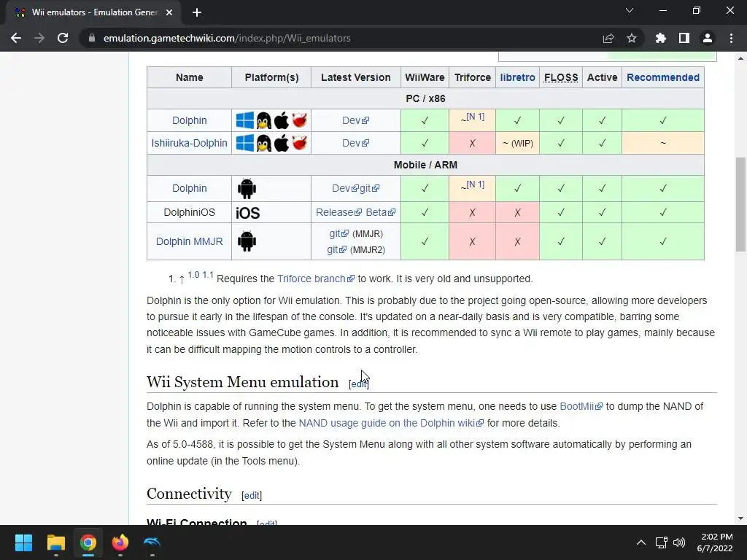
Task: Open a new tab with plus button
Action: click(197, 12)
